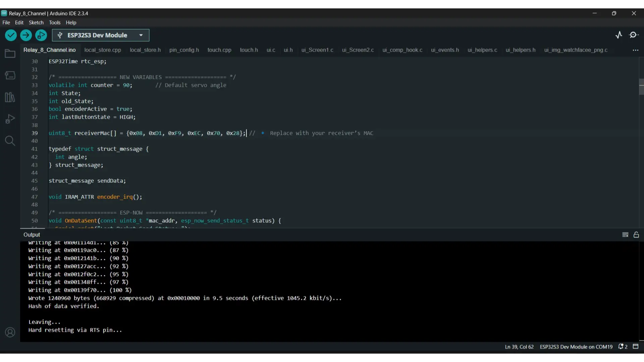Click the editor vertical scrollbar thumb
Viewport: 644px width, 362px height.
tap(641, 86)
